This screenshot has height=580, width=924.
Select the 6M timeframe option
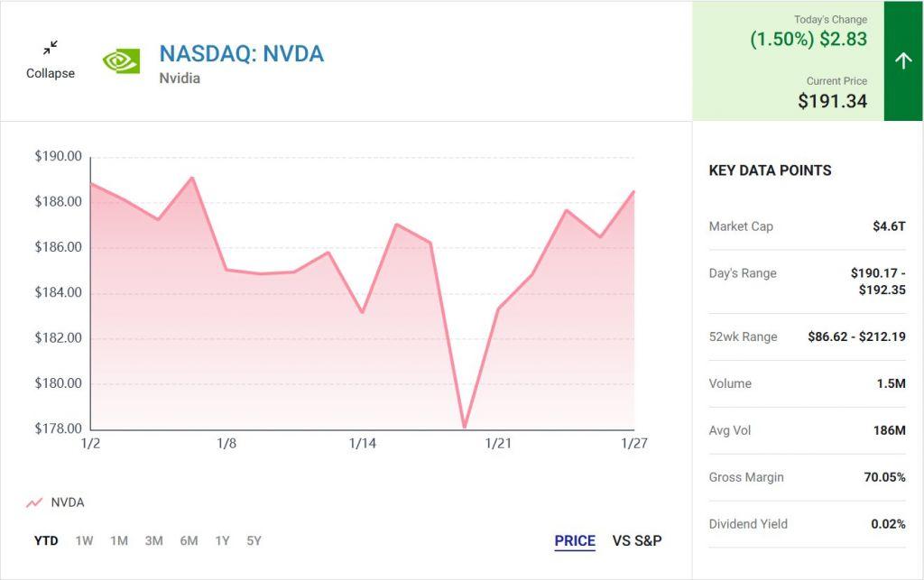(x=189, y=540)
